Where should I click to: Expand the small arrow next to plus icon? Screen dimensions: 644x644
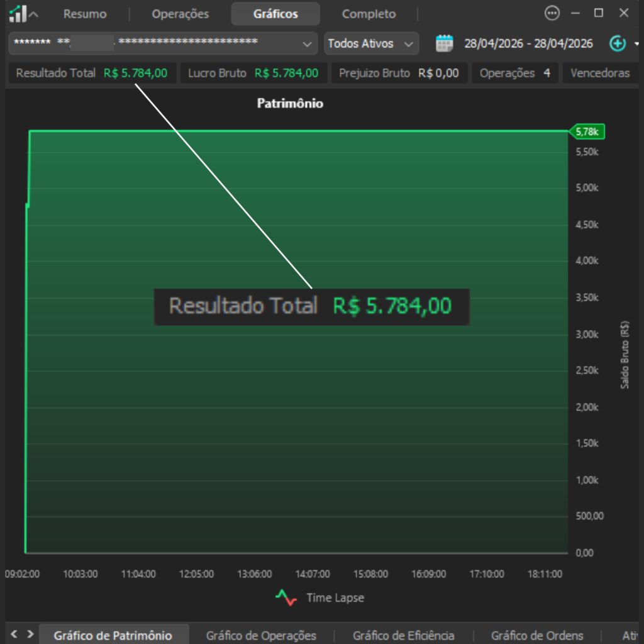636,43
